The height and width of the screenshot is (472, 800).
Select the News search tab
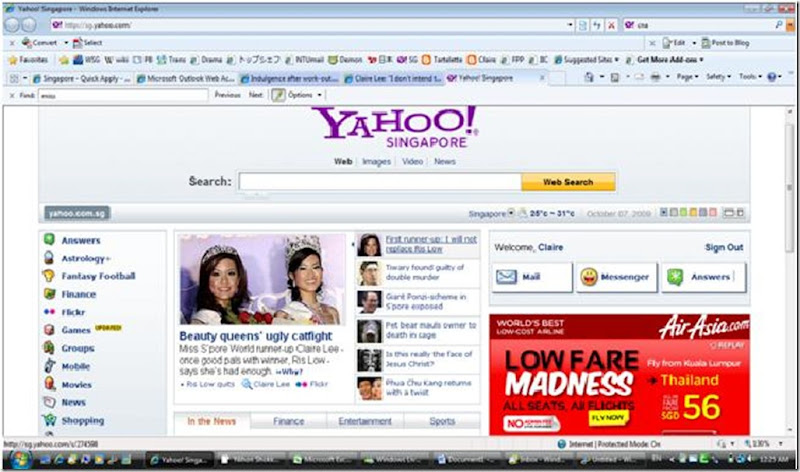[445, 161]
